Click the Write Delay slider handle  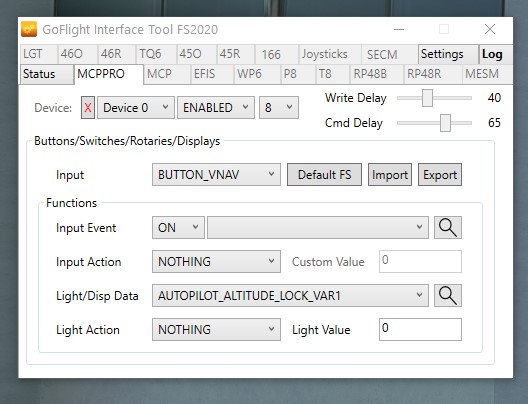427,98
